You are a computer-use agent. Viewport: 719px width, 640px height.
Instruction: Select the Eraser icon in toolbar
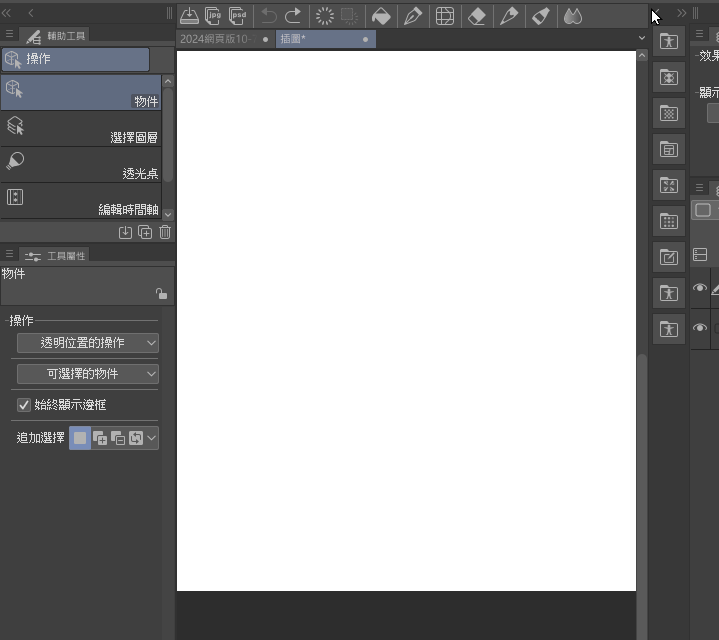(477, 16)
